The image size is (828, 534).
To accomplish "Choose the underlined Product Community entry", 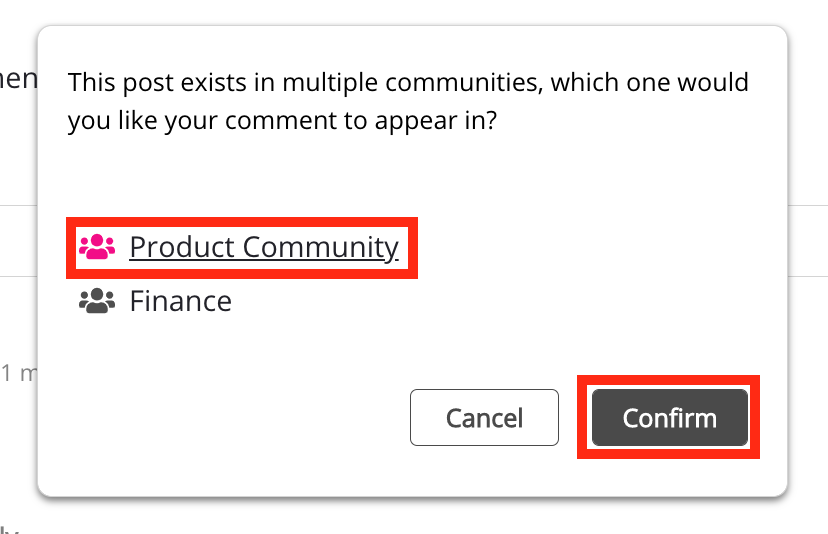I will (264, 247).
